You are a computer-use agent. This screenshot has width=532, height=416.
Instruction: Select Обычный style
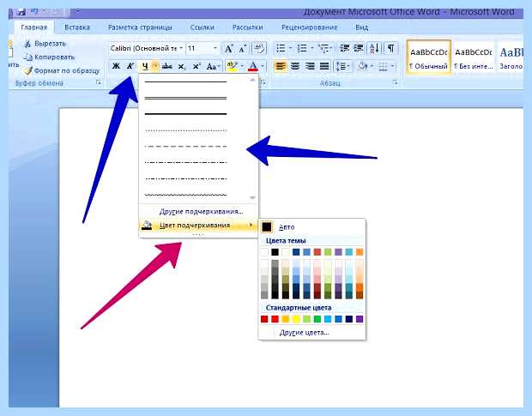point(428,57)
